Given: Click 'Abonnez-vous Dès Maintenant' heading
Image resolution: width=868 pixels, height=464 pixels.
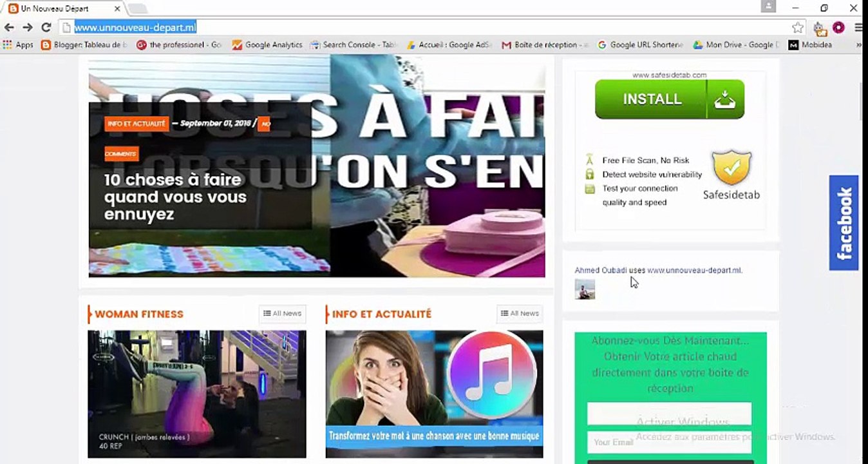Looking at the screenshot, I should tap(670, 340).
